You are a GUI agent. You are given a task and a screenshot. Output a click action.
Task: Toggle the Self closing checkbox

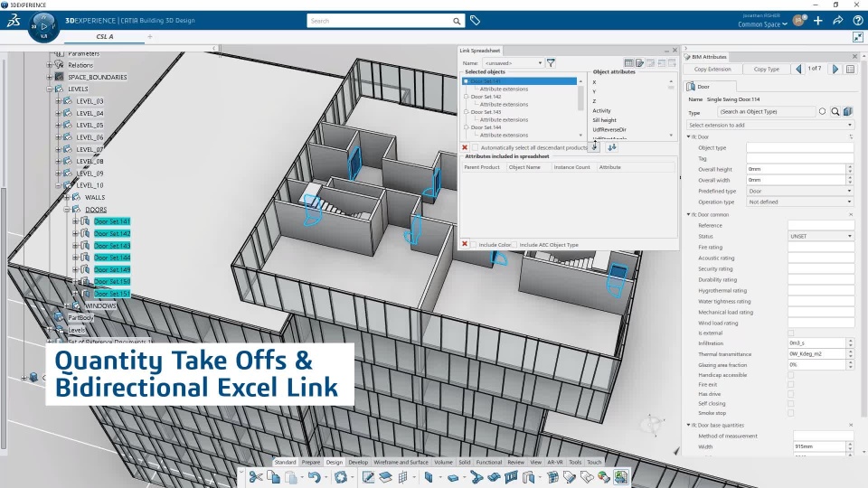click(x=791, y=403)
